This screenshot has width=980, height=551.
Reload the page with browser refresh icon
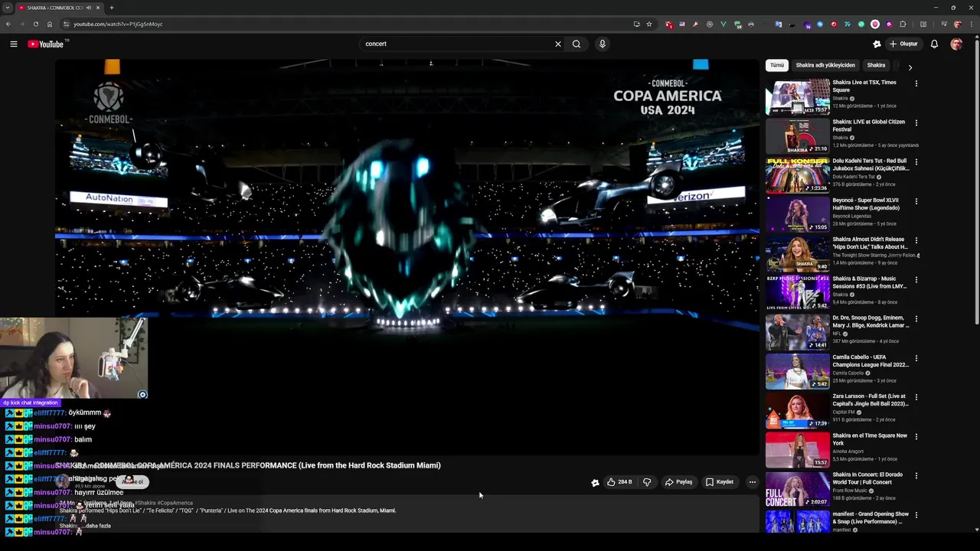(x=35, y=24)
